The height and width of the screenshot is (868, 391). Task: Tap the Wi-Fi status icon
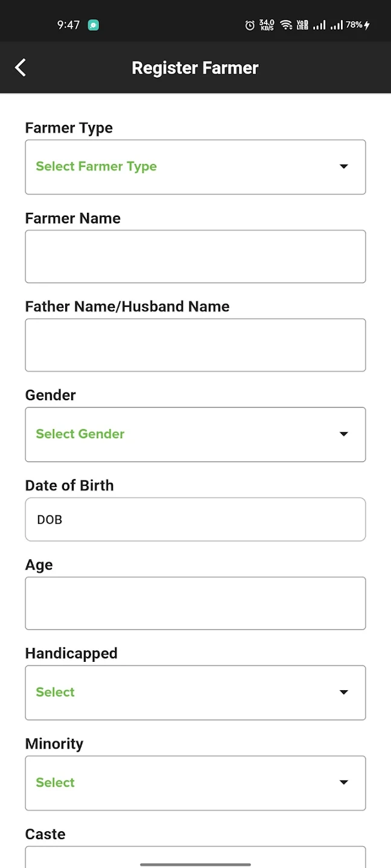(286, 25)
